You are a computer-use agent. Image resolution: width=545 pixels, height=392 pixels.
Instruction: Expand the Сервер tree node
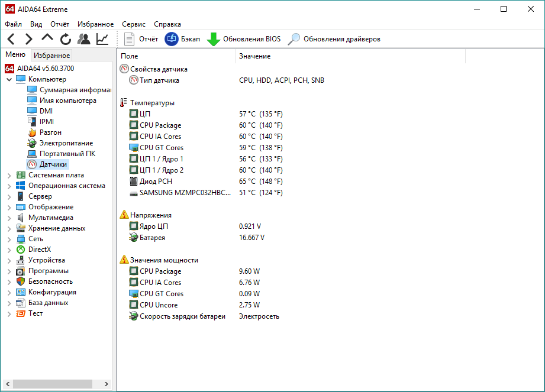click(x=9, y=196)
